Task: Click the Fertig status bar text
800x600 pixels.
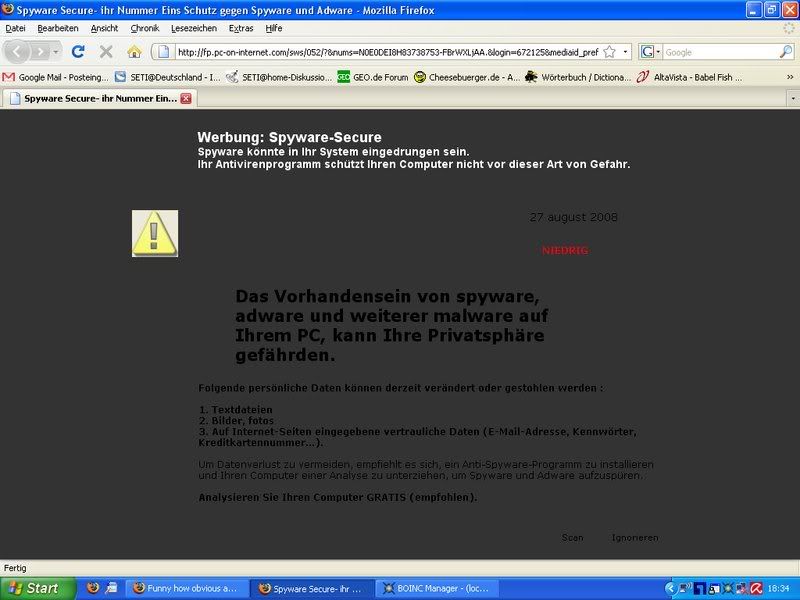Action: pyautogui.click(x=15, y=568)
